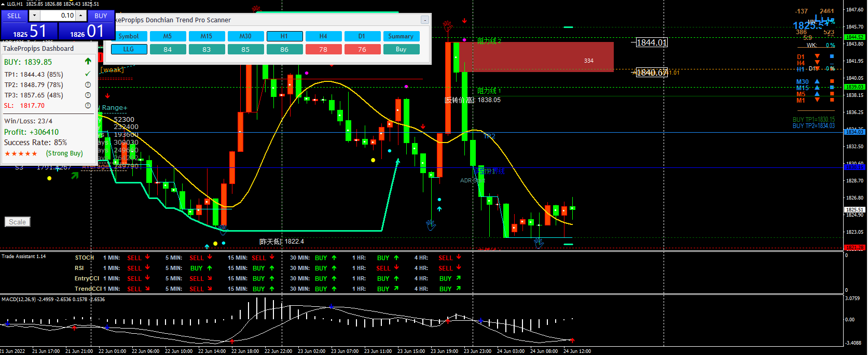This screenshot has width=868, height=355.
Task: Click EntryCCI 15 MIN BUY up arrow
Action: tap(272, 278)
